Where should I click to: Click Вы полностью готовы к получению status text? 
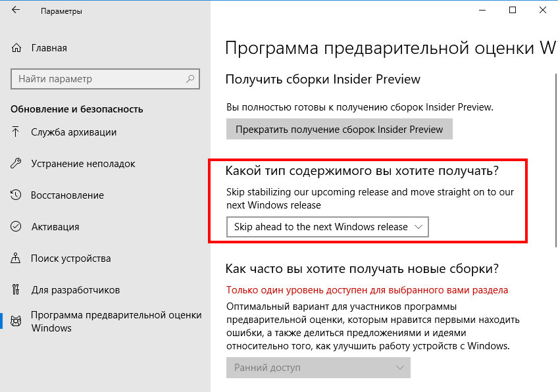360,107
